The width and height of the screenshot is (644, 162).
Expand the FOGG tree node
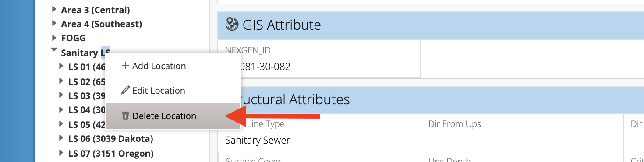pos(54,38)
